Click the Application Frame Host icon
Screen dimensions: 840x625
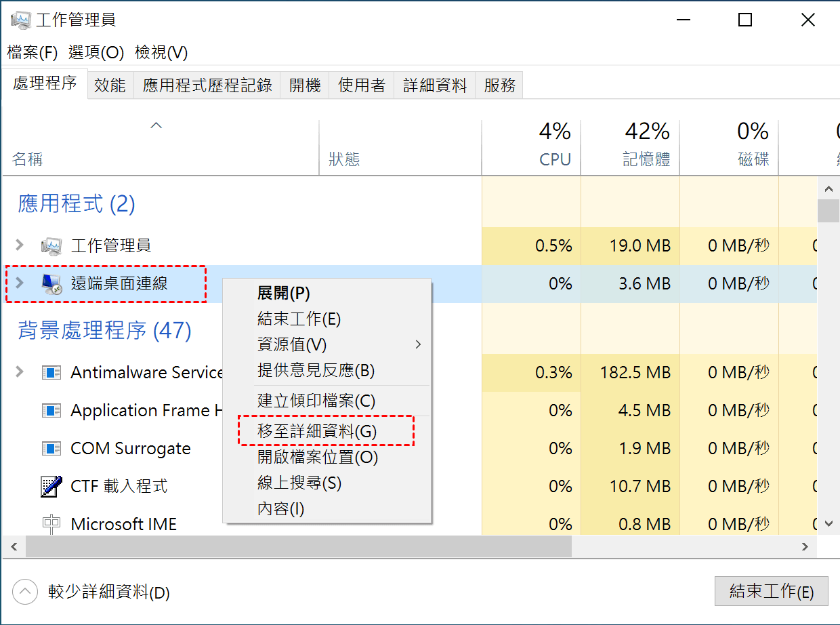(x=51, y=410)
